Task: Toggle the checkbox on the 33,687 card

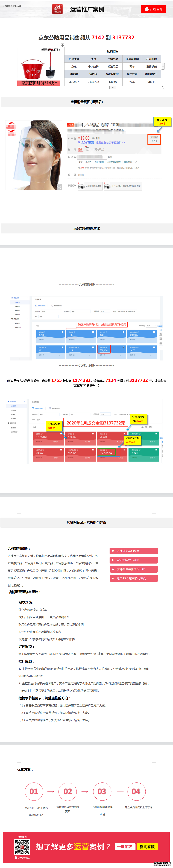Action: tap(61, 450)
